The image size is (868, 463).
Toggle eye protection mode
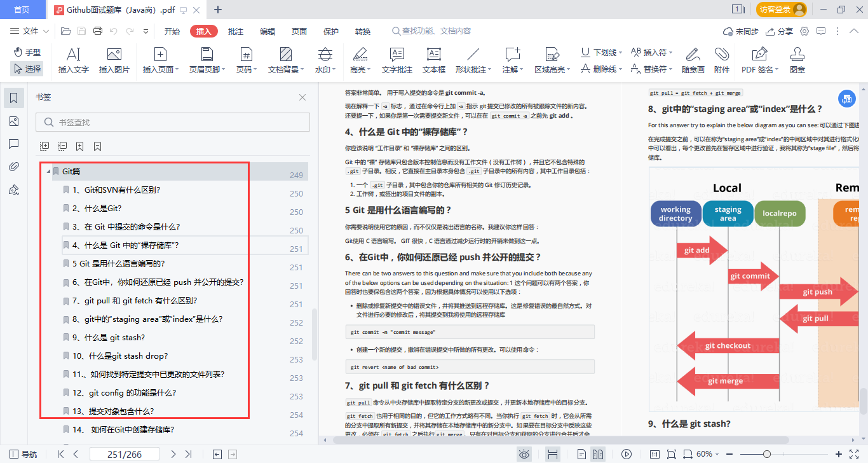[524, 454]
